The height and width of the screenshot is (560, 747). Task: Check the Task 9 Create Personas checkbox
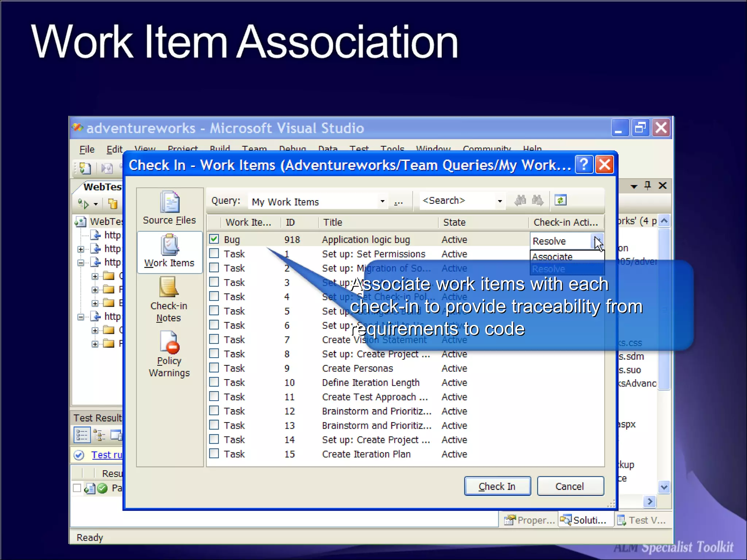(214, 367)
